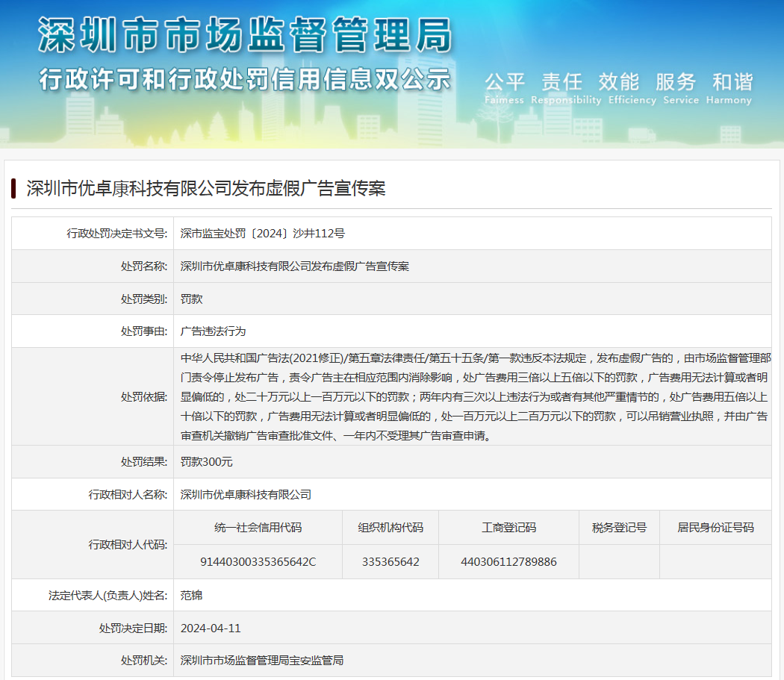This screenshot has height=680, width=784.
Task: Click the 税务登记号 column header
Action: click(x=619, y=528)
